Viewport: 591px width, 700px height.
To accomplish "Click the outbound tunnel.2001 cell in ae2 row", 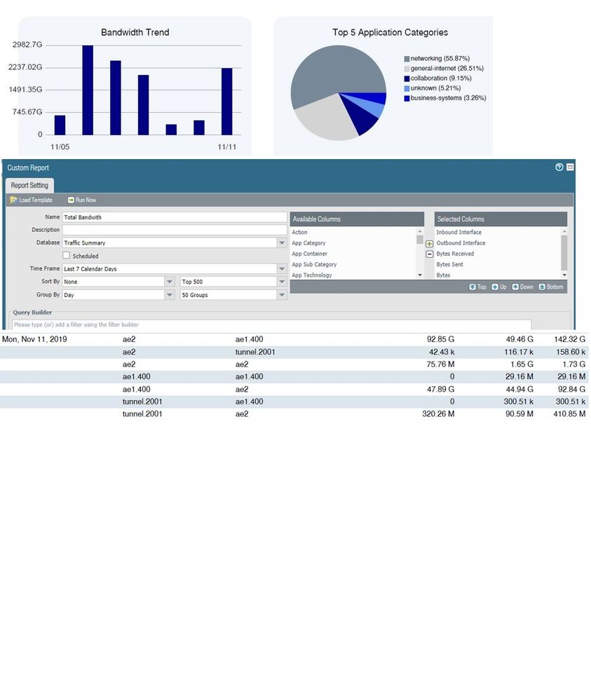I will coord(255,352).
